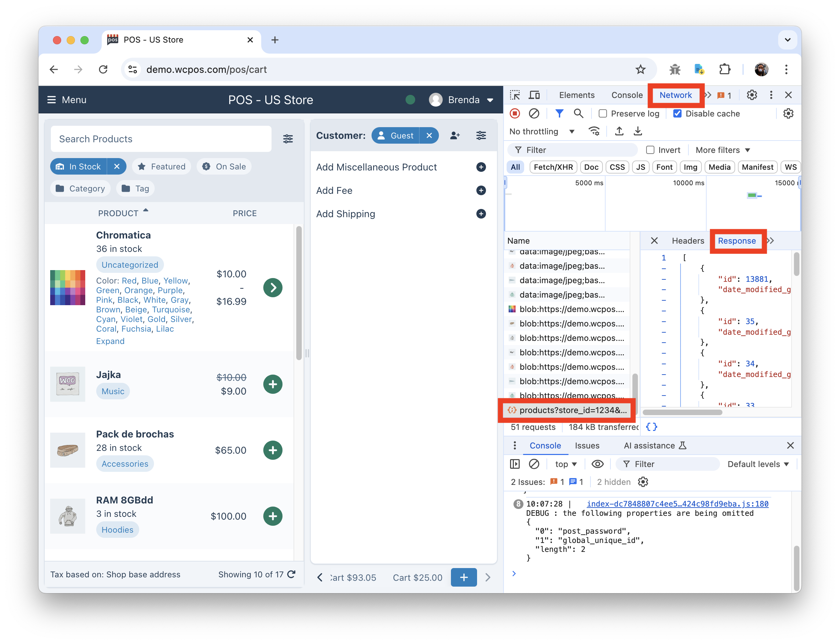
Task: Click the Response tab in DevTools
Action: click(x=737, y=241)
